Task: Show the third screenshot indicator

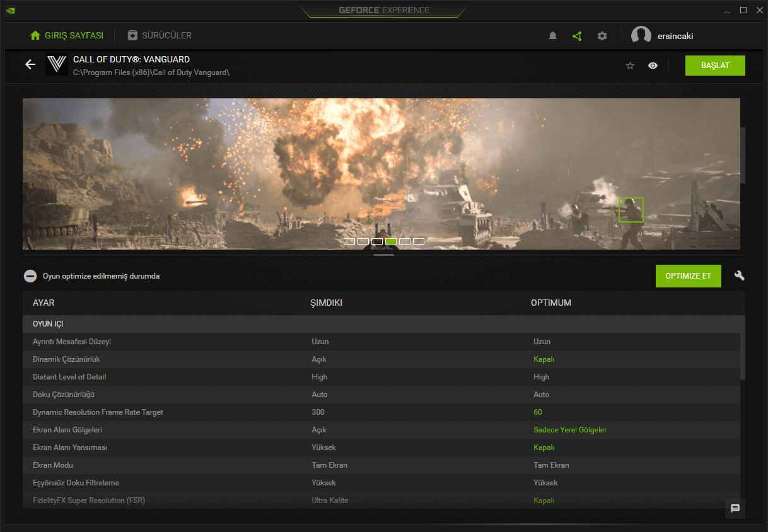Action: pyautogui.click(x=377, y=241)
